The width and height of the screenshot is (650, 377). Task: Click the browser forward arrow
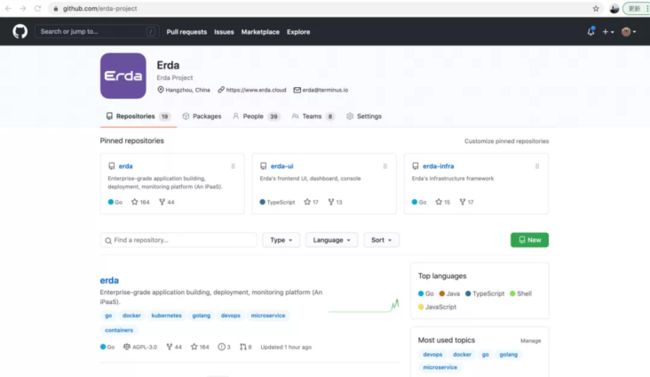tap(23, 8)
